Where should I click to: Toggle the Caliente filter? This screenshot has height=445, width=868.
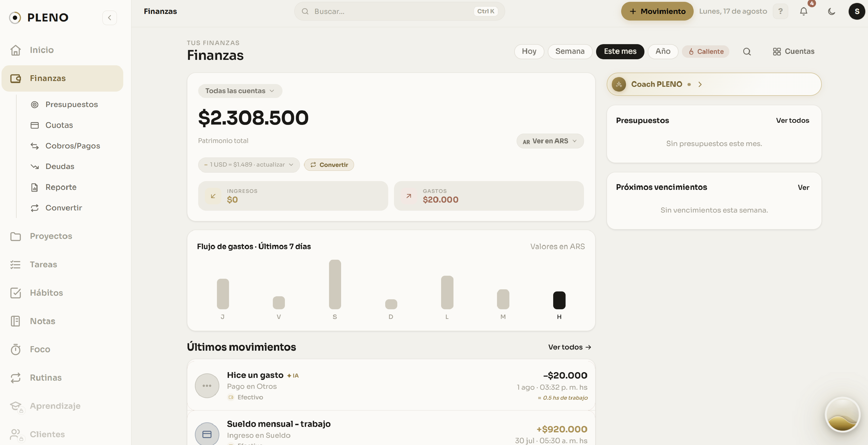pos(705,52)
